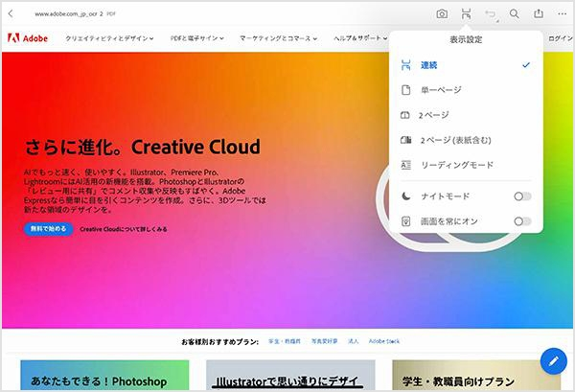This screenshot has height=392, width=575.
Task: Open 写真愛好家 plan link
Action: coord(325,341)
